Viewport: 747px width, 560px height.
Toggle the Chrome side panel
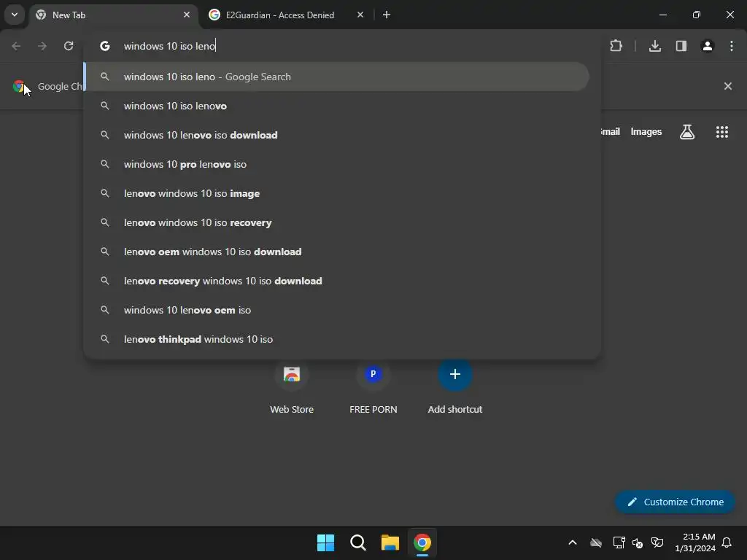point(681,46)
